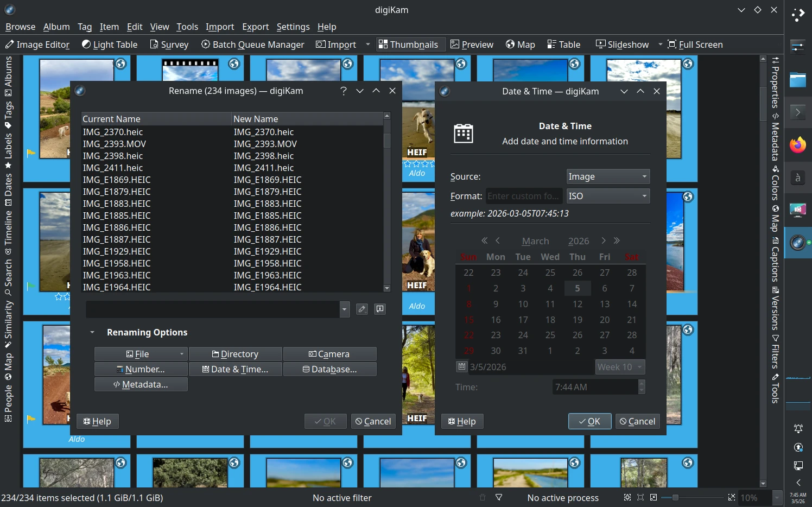Select March 12 in the calendar

pos(577,304)
